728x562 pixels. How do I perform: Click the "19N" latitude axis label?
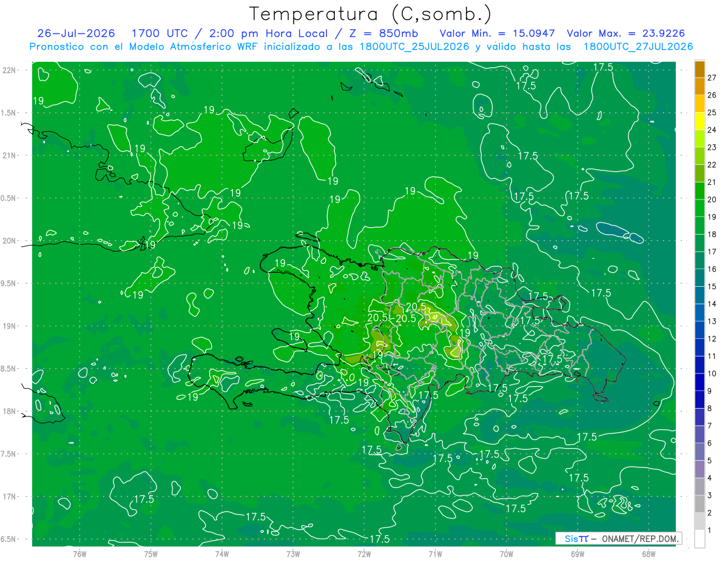10,326
